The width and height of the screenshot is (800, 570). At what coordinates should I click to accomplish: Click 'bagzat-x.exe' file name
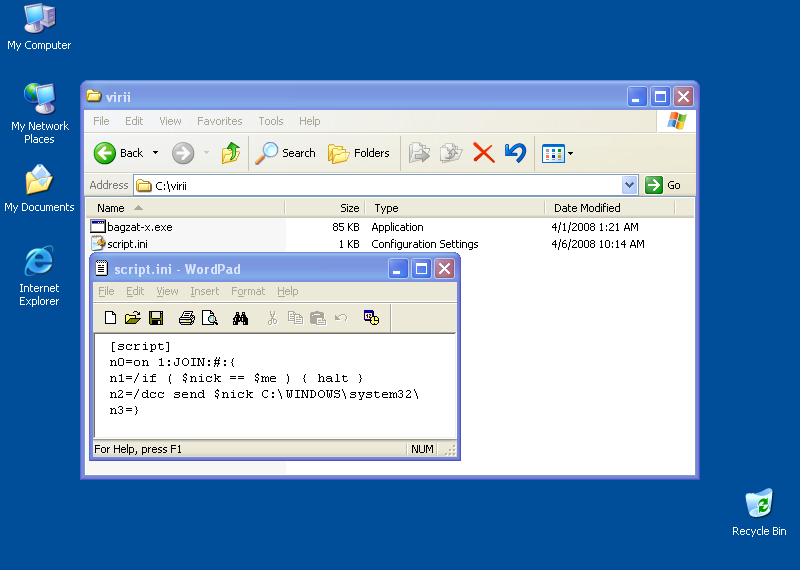(140, 227)
